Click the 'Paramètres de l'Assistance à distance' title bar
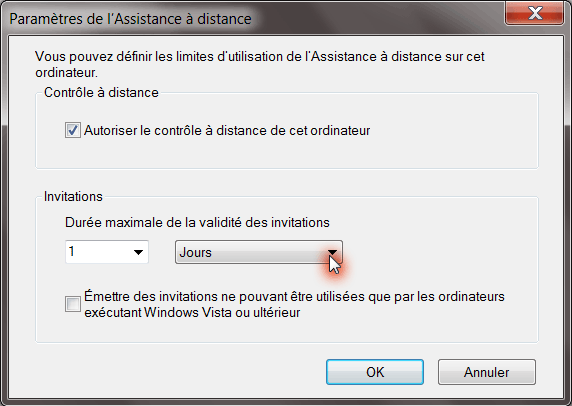 pyautogui.click(x=130, y=19)
